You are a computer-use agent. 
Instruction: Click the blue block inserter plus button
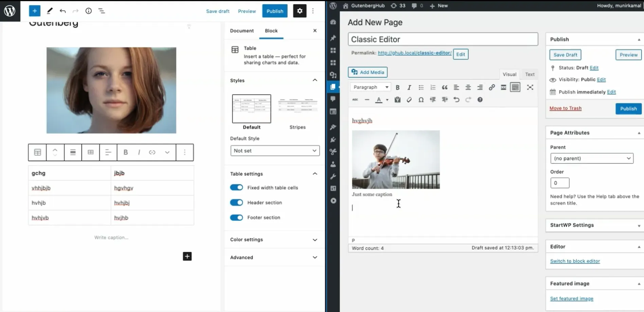[34, 11]
